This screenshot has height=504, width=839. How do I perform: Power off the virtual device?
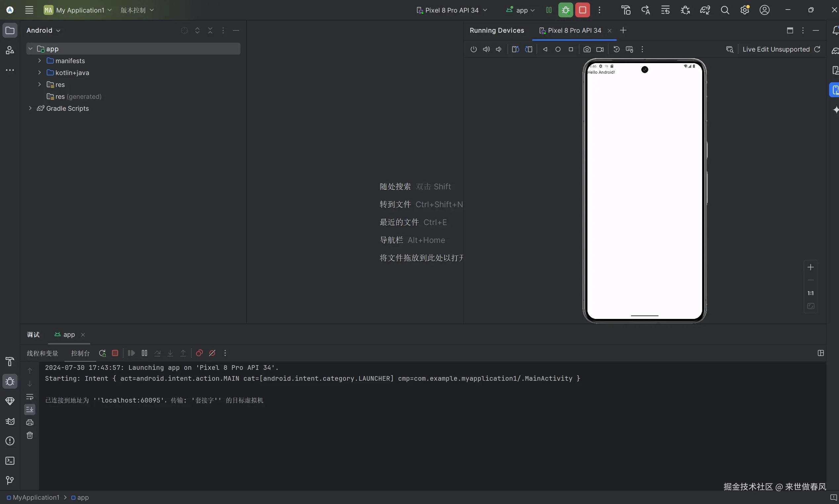pos(473,49)
